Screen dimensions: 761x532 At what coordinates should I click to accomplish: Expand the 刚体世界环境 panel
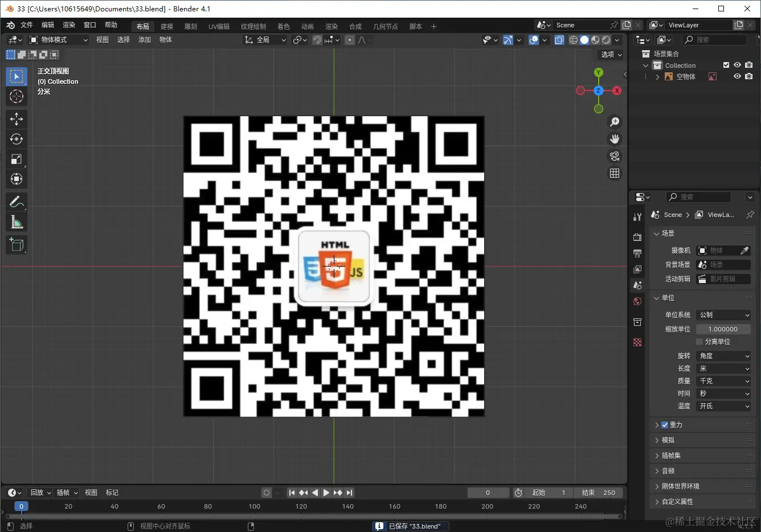click(x=703, y=486)
